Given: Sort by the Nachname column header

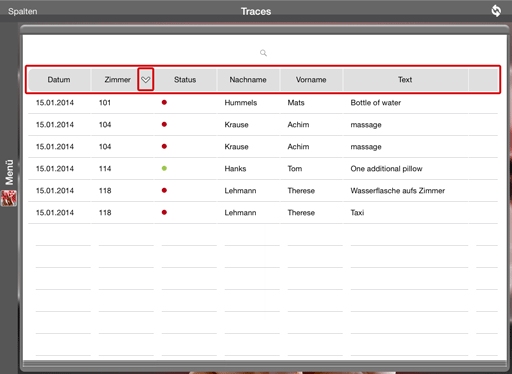Looking at the screenshot, I should tap(248, 80).
